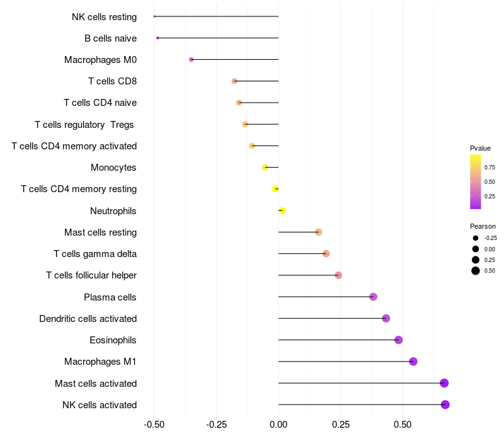Click the NK cells resting small dot
Viewport: 504px width, 441px height.
point(154,16)
